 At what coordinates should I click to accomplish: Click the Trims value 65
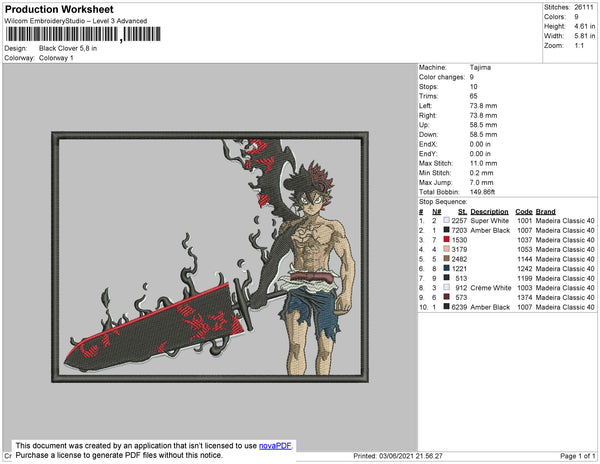(x=473, y=96)
